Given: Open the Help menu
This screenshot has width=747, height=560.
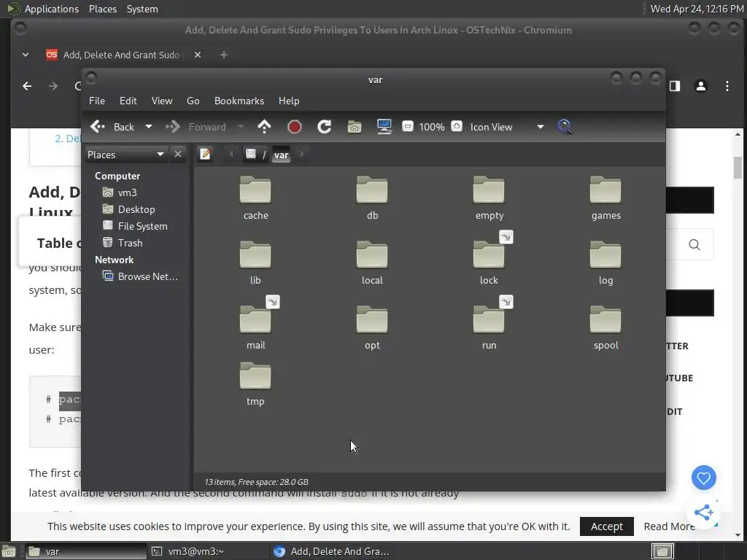Looking at the screenshot, I should [x=289, y=101].
